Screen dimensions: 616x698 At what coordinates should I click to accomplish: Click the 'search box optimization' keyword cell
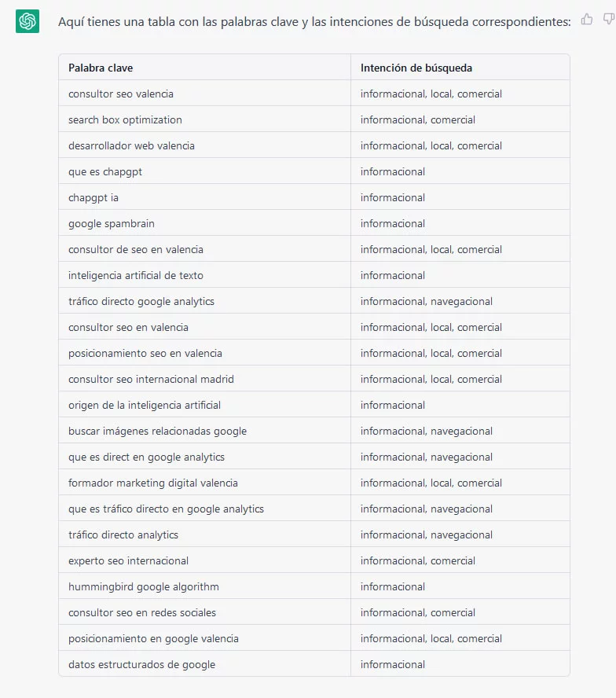[x=205, y=119]
